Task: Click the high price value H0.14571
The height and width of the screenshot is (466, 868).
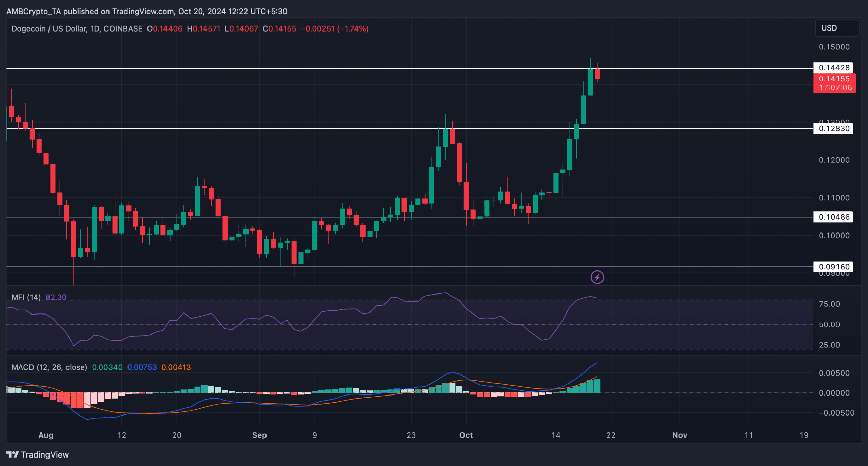Action: 204,29
